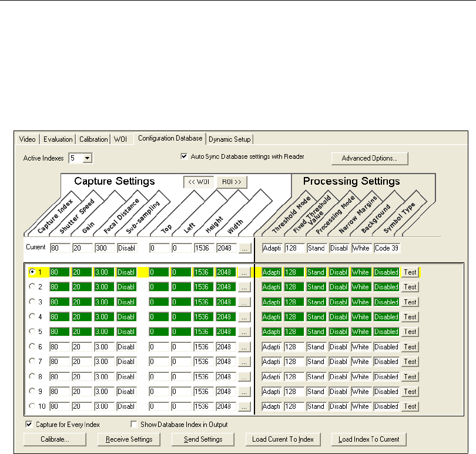The width and height of the screenshot is (476, 454).
Task: Click the Current row Background White field
Action: [x=362, y=248]
